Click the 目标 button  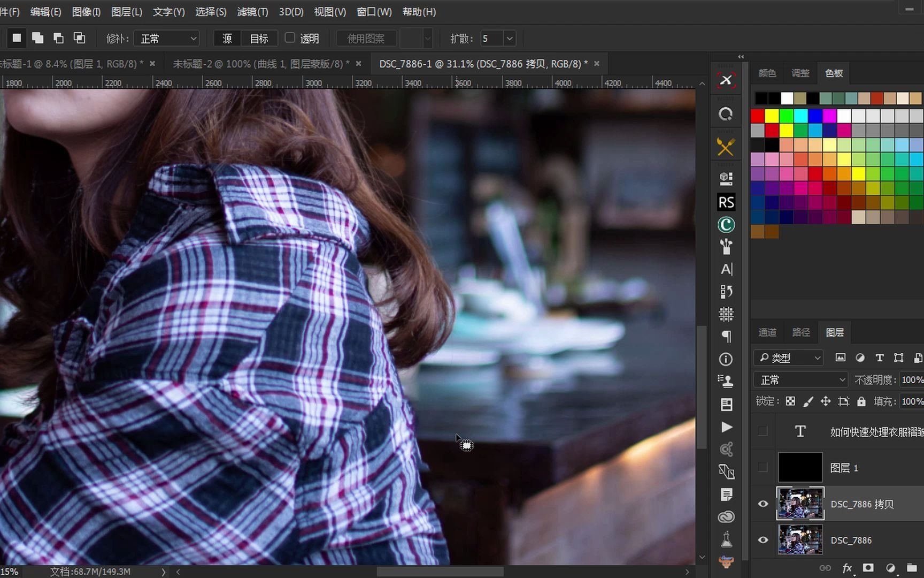point(259,39)
